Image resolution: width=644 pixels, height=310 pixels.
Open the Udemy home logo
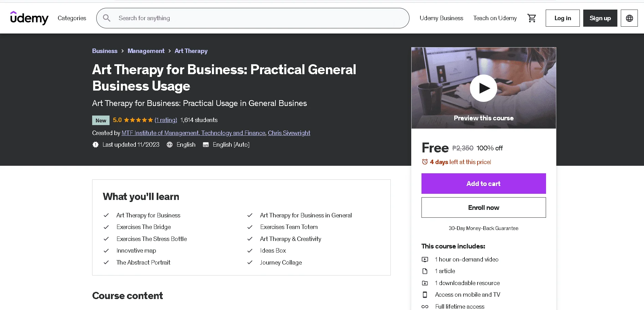(29, 18)
